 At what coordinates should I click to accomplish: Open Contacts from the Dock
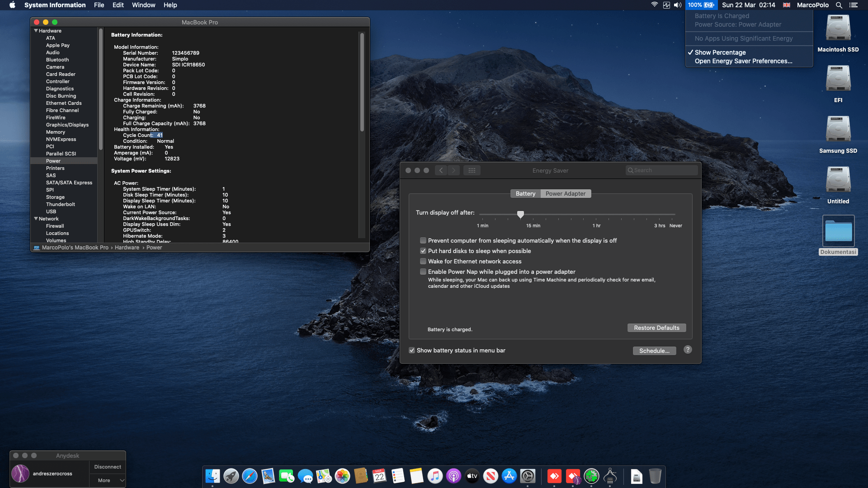click(361, 476)
